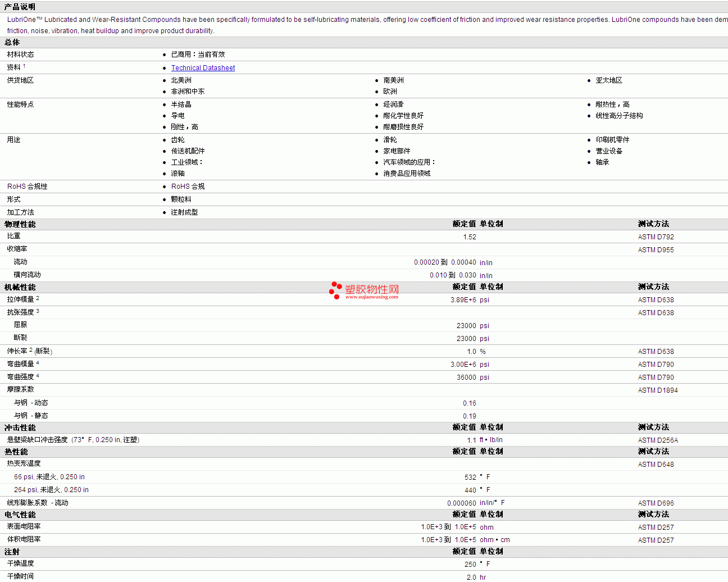Select the 亚太地区 region entry

[609, 80]
